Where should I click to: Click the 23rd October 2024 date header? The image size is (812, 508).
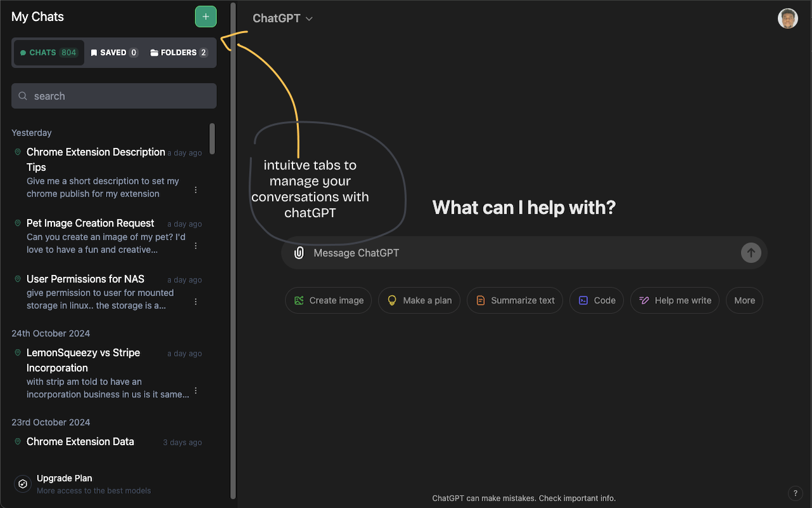[51, 422]
